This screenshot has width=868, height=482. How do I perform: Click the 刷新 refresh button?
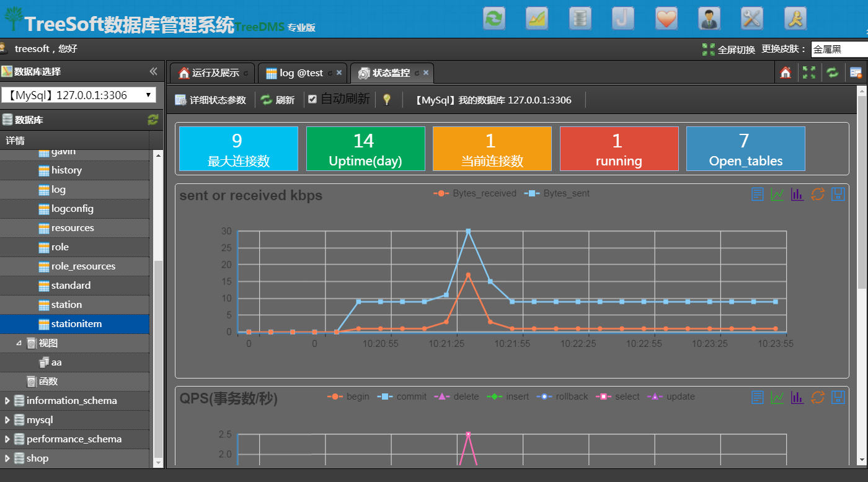(278, 100)
